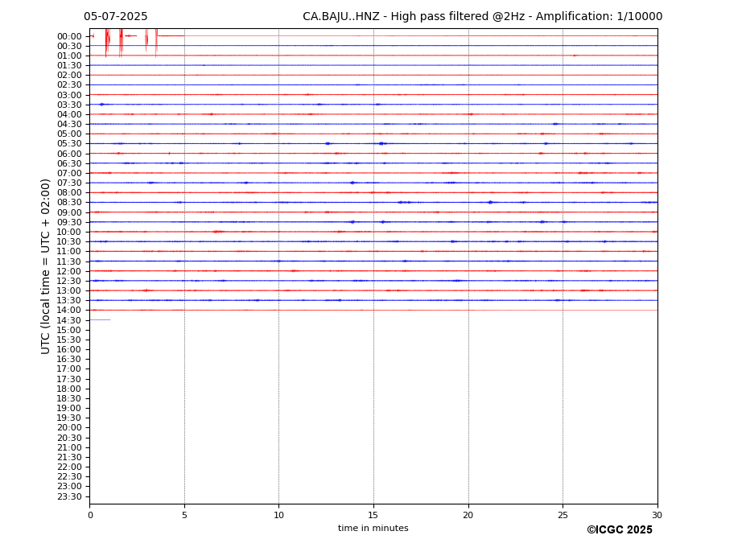The image size is (746, 560).
Task: Click the 02:00 time row label
Action: tap(69, 75)
